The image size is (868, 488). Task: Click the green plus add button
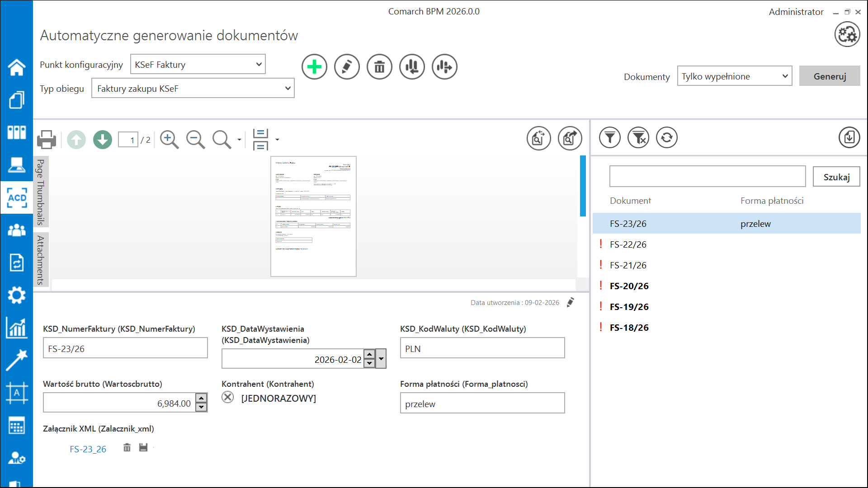tap(314, 67)
